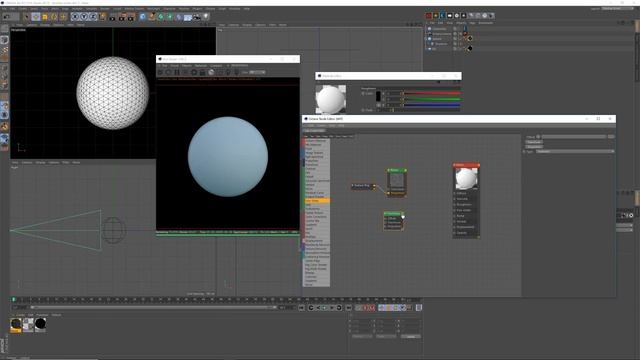
Task: Click the black color swatch in Material Editor
Action: (x=378, y=96)
